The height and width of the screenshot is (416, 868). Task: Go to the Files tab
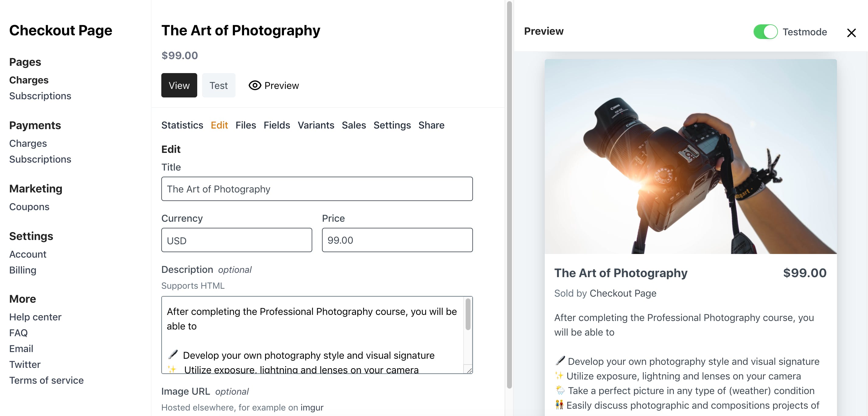[246, 125]
